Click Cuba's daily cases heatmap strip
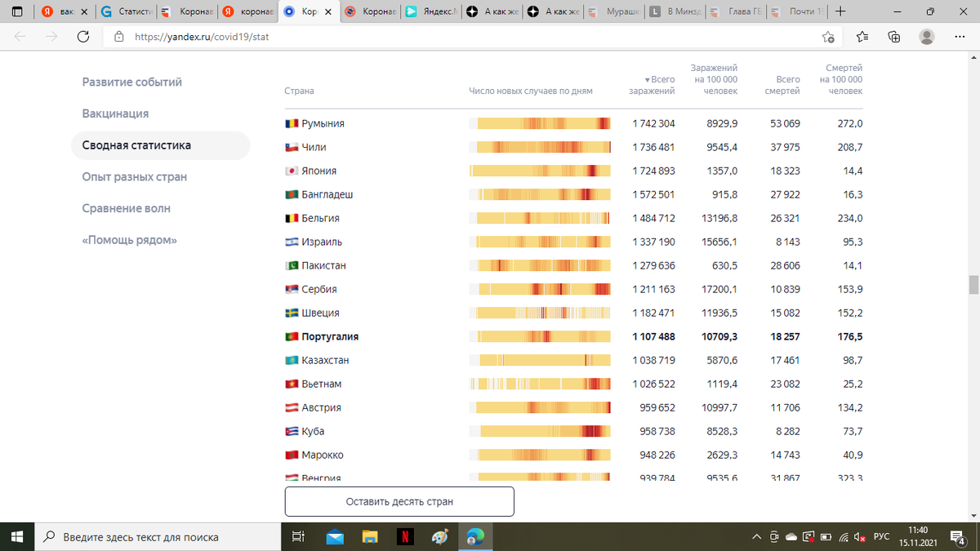This screenshot has width=980, height=551. [x=540, y=431]
